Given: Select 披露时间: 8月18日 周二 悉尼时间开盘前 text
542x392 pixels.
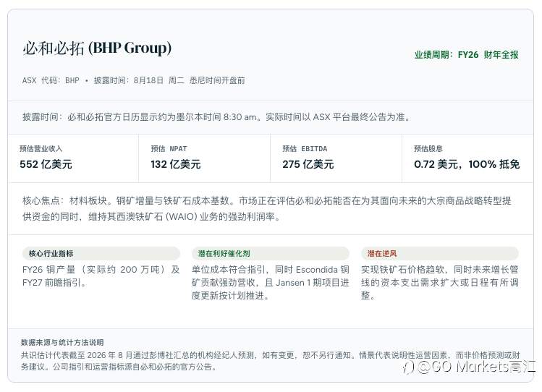Looking at the screenshot, I should (169, 80).
